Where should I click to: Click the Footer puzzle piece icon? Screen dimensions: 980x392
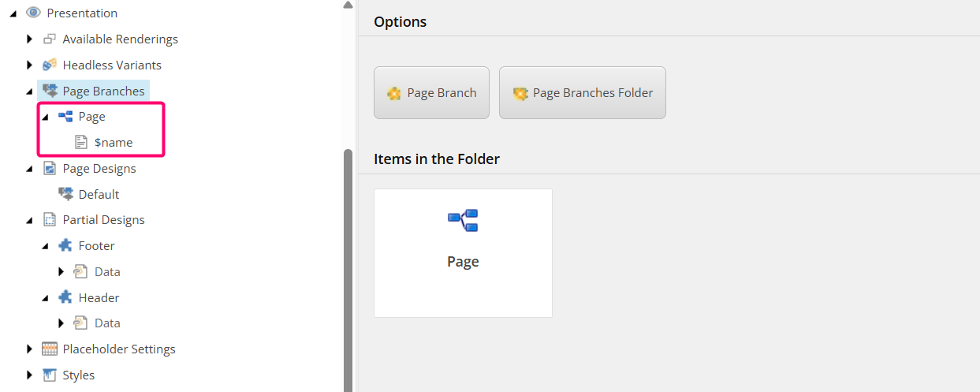coord(65,245)
